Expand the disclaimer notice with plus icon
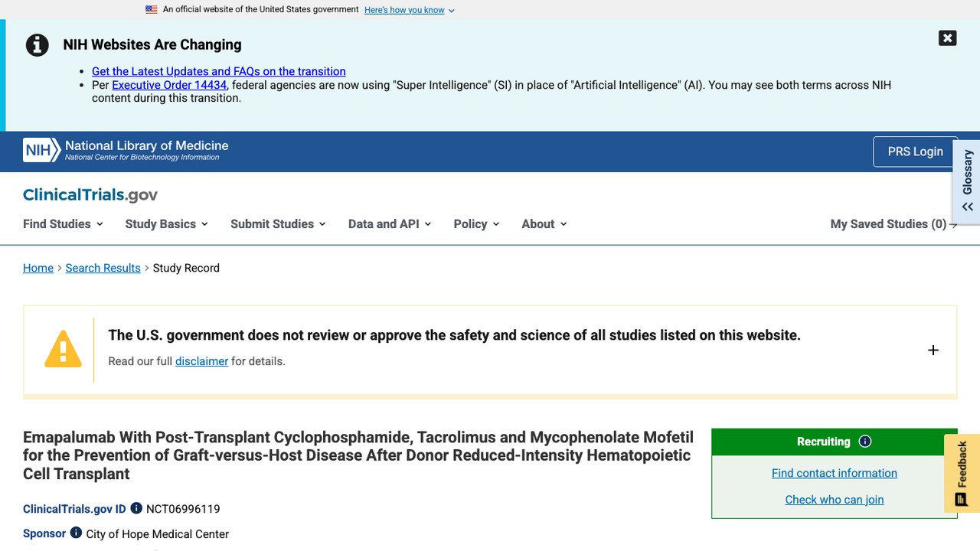The width and height of the screenshot is (980, 551). tap(933, 350)
